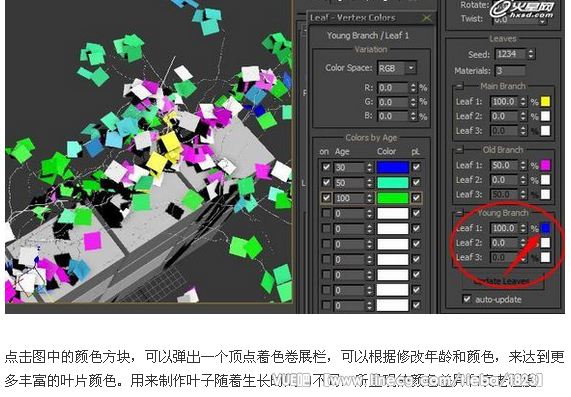The image size is (571, 397).
Task: Adjust Young Branch Leaf 1 spinner
Action: point(523,228)
